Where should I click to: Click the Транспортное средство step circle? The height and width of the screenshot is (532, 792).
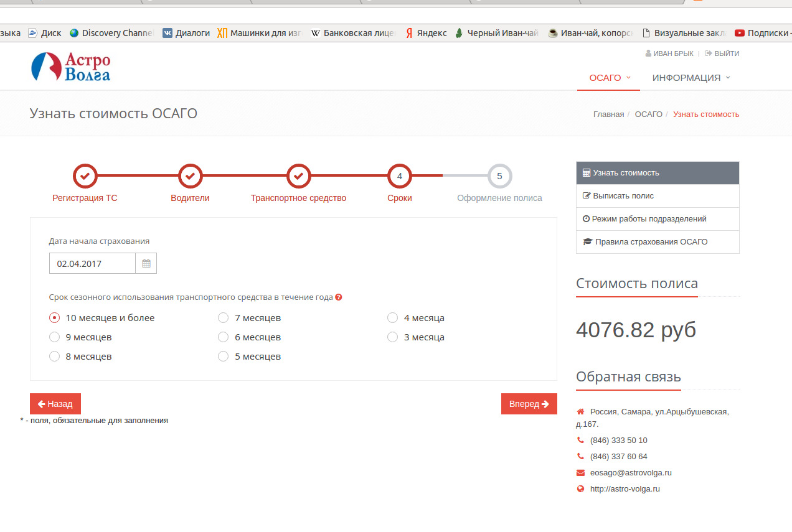coord(298,176)
